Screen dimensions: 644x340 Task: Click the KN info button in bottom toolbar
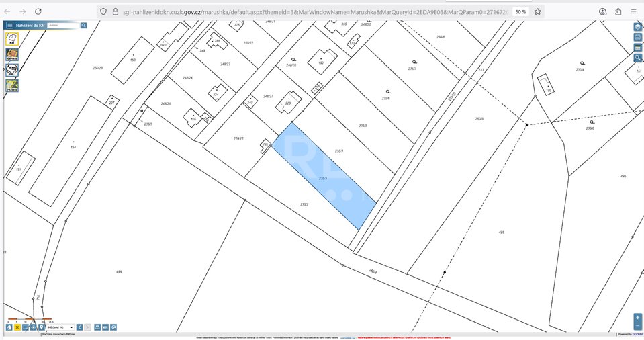105,327
